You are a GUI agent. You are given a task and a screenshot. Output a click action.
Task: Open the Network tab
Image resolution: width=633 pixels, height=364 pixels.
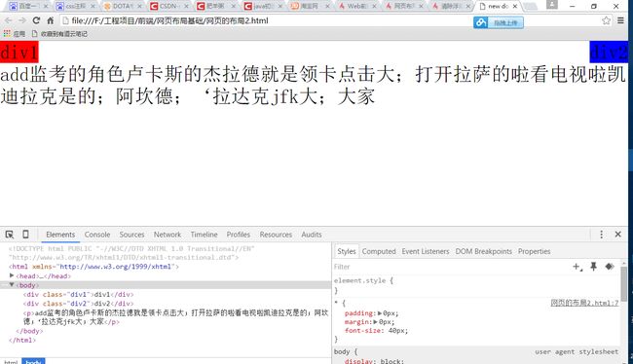pyautogui.click(x=168, y=235)
